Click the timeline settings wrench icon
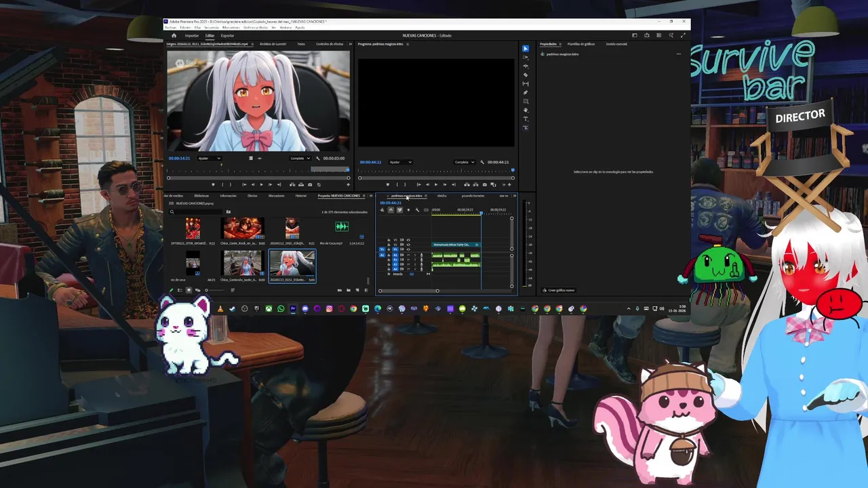Image resolution: width=868 pixels, height=488 pixels. point(417,210)
